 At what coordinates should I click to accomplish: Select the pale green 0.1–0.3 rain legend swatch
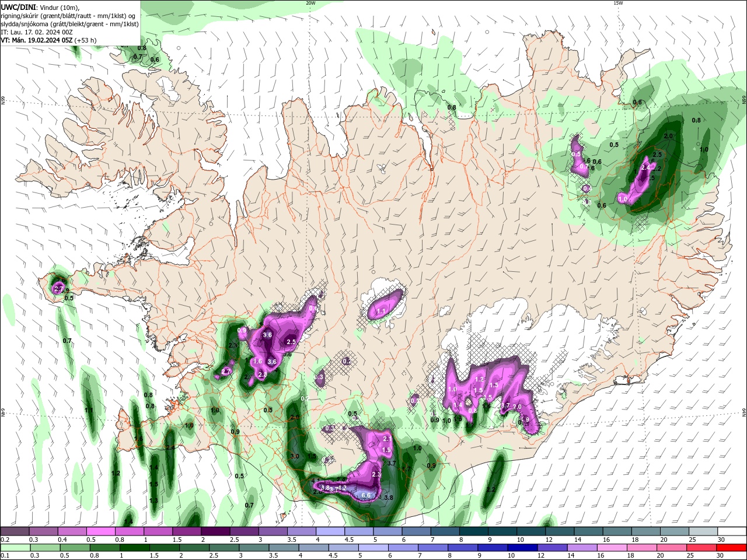point(15,548)
